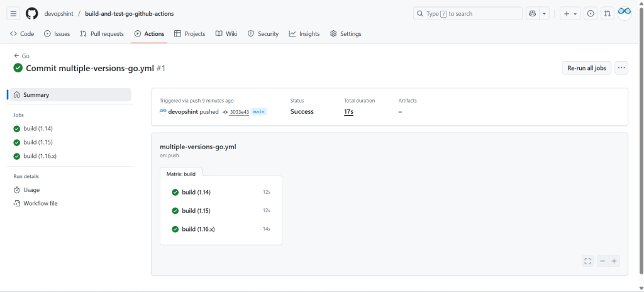Switch to the Security tab

(264, 34)
